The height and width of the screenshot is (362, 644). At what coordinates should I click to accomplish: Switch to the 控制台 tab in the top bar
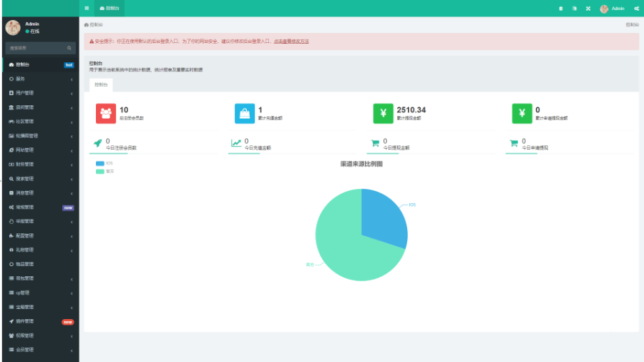coord(109,9)
